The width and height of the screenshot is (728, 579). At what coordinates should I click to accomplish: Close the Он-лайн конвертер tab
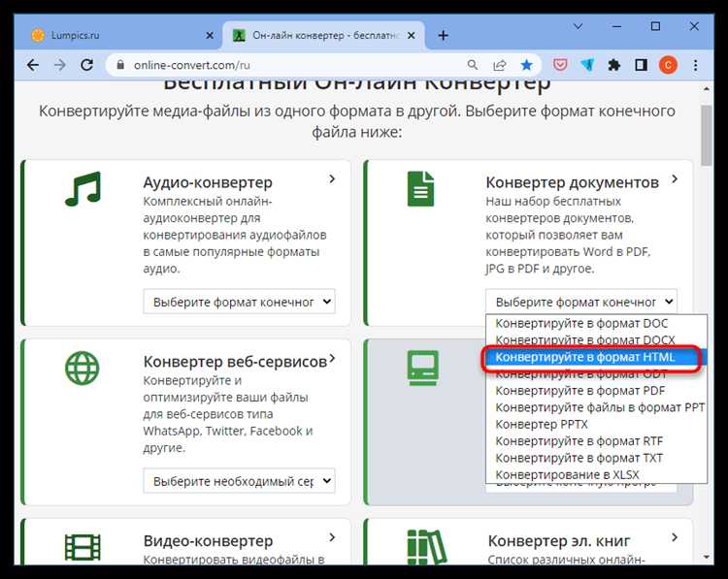(412, 35)
